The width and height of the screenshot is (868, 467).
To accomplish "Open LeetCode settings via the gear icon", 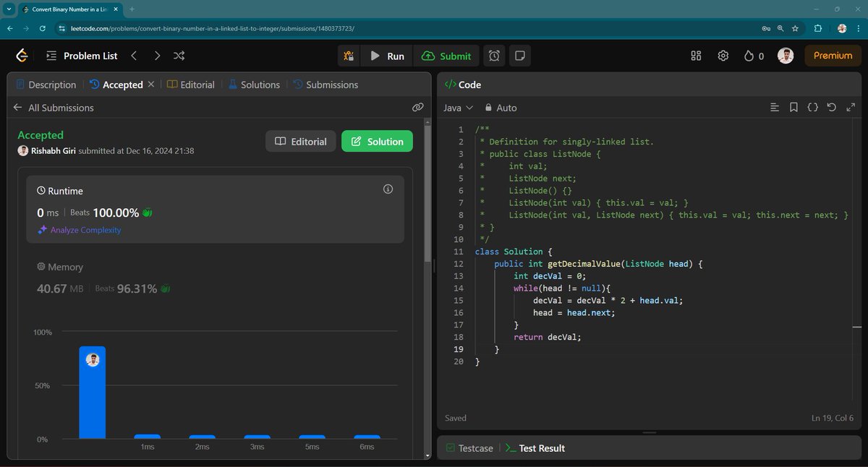I will 723,55.
